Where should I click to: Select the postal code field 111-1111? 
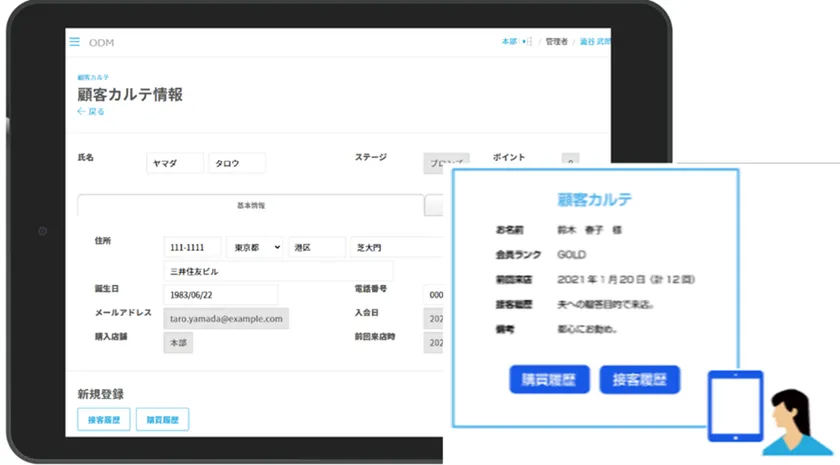(192, 247)
